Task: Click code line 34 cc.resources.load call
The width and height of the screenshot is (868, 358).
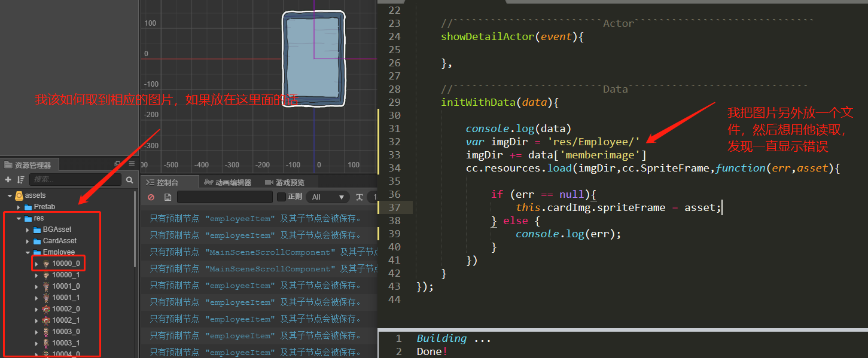Action: point(653,168)
